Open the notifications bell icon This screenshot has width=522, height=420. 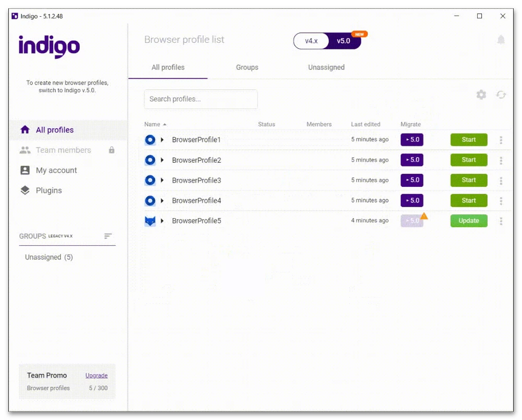(501, 40)
